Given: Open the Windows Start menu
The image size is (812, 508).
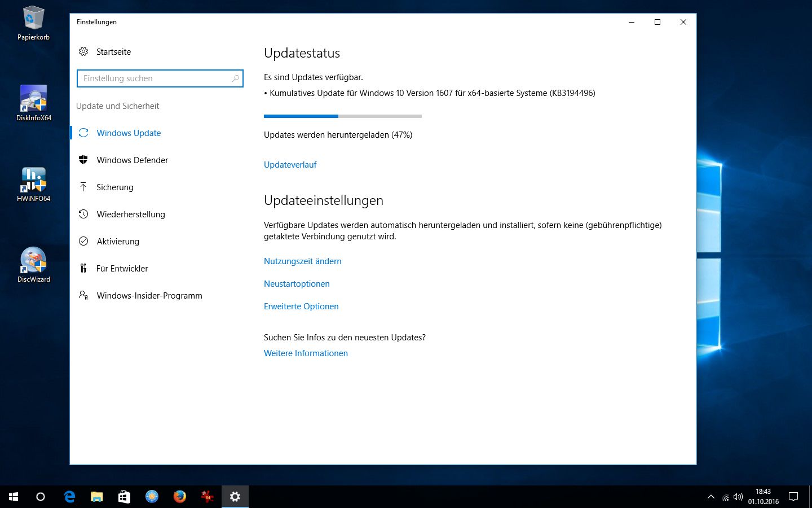Looking at the screenshot, I should 14,497.
